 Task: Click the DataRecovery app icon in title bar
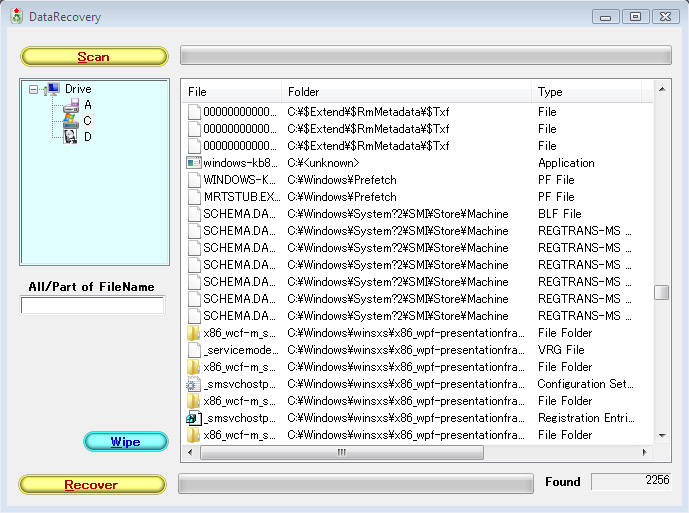(16, 16)
